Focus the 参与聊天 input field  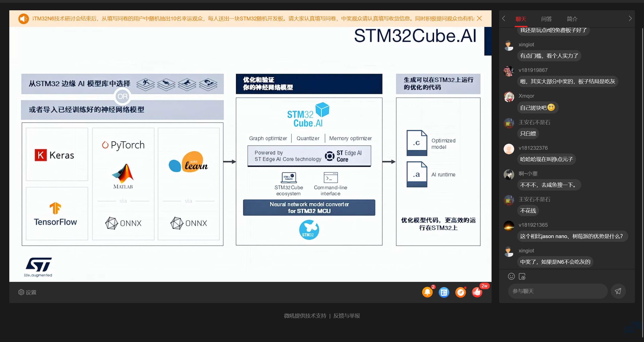pos(558,291)
